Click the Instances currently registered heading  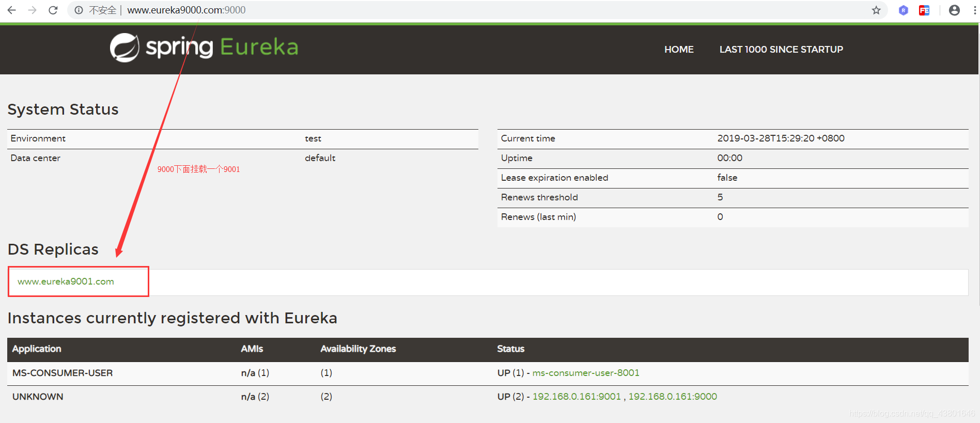pos(173,318)
